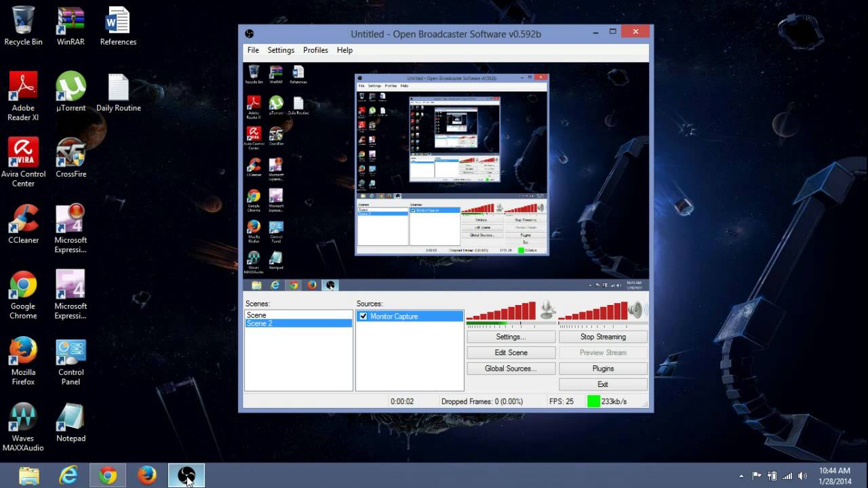Maximize the OBS window
This screenshot has height=488, width=868.
pos(613,32)
